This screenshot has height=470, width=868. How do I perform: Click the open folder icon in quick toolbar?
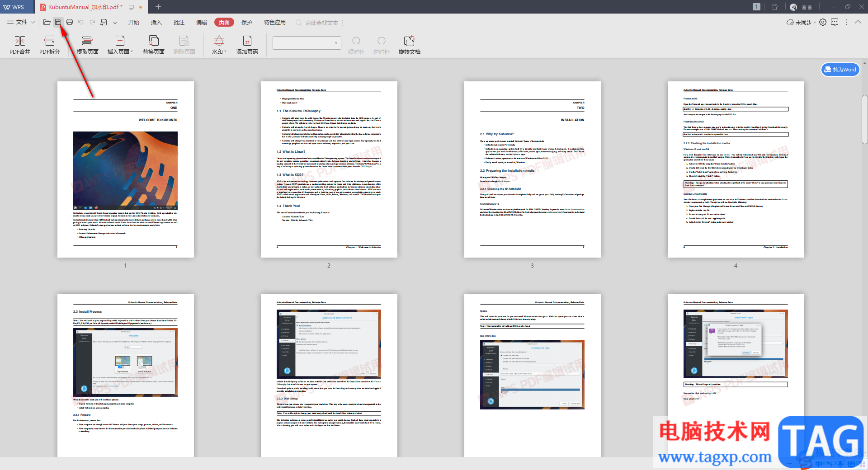tap(47, 22)
